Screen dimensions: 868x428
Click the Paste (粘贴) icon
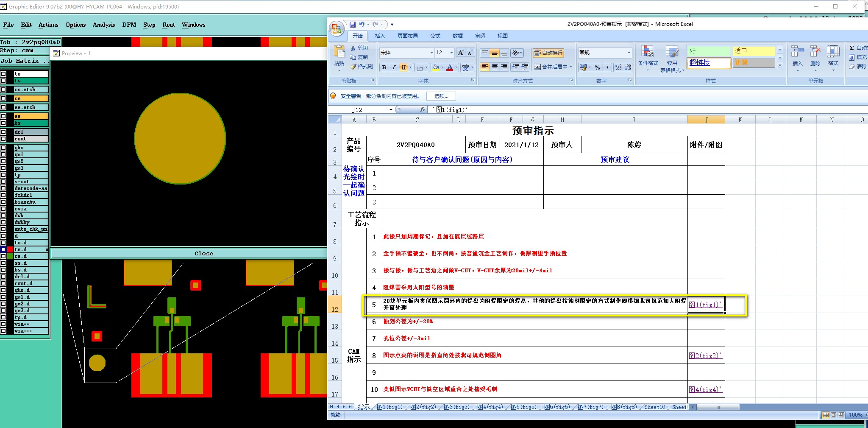click(x=339, y=52)
